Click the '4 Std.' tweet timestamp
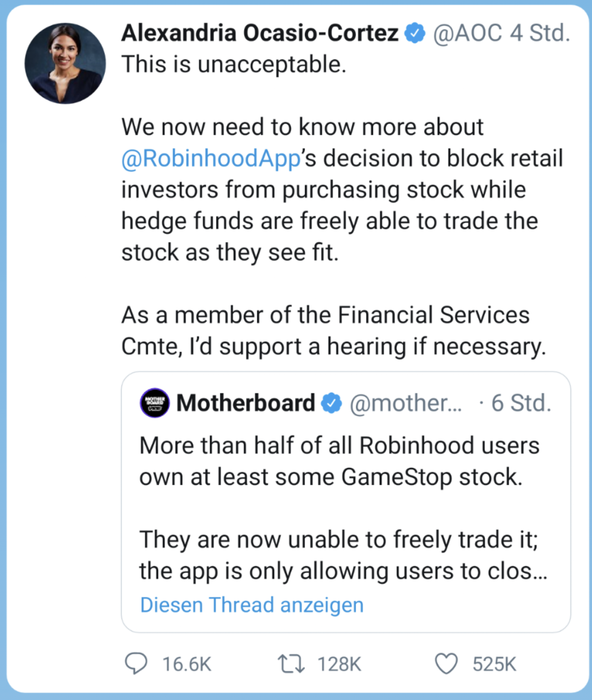592x700 pixels. point(540,33)
